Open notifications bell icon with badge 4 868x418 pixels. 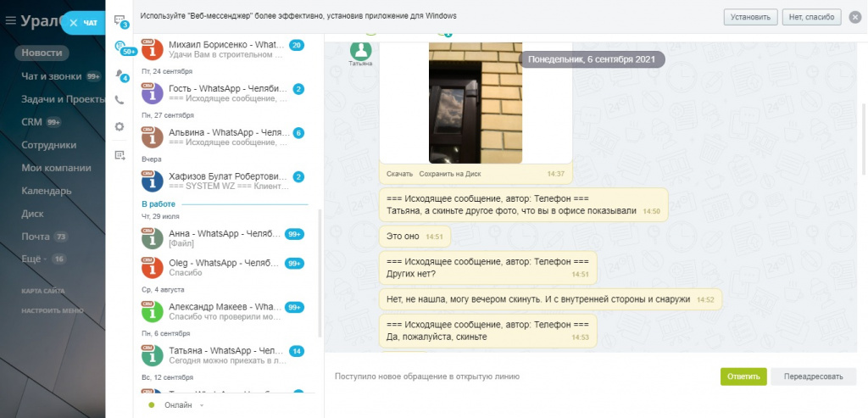click(x=120, y=74)
